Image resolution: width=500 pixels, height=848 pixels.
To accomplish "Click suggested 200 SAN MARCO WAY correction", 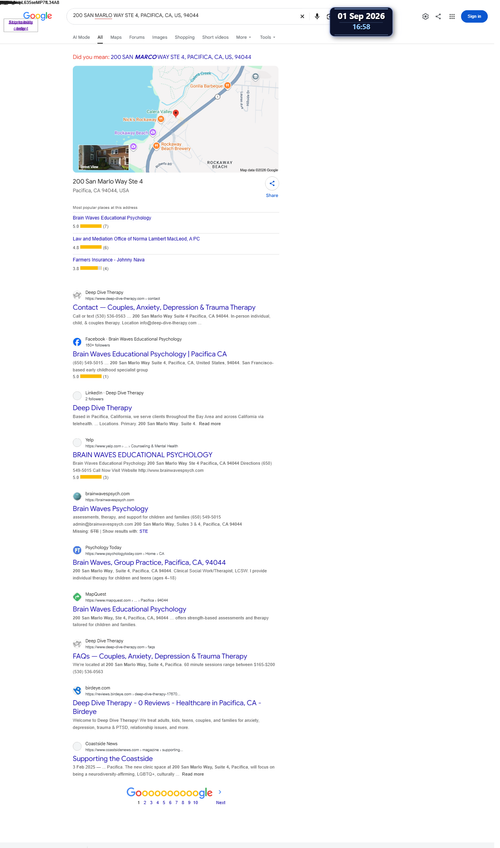I will pyautogui.click(x=181, y=57).
